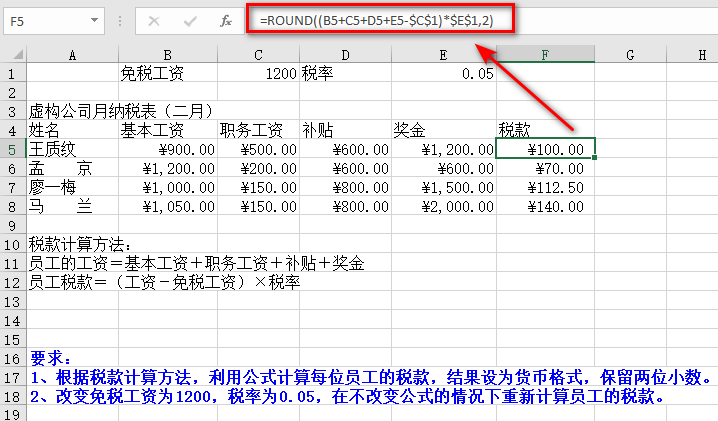The height and width of the screenshot is (421, 718).
Task: Select cell F5 containing ¥100.00
Action: click(545, 149)
